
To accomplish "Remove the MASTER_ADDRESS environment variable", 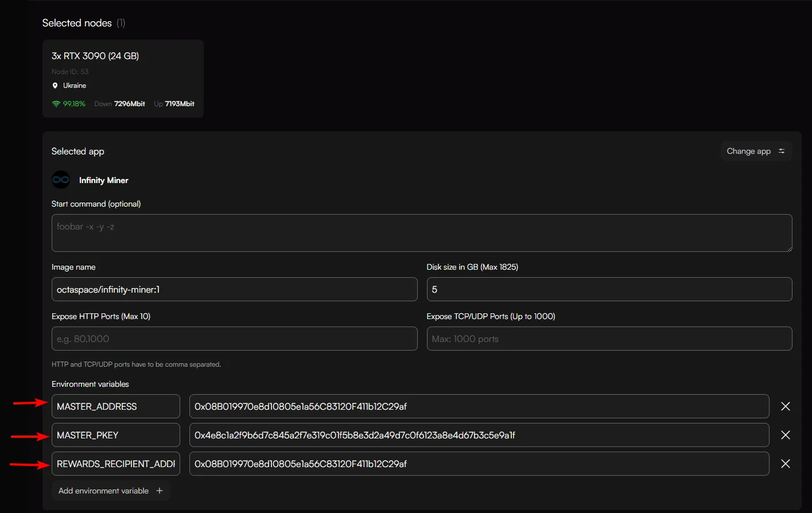I will [786, 406].
